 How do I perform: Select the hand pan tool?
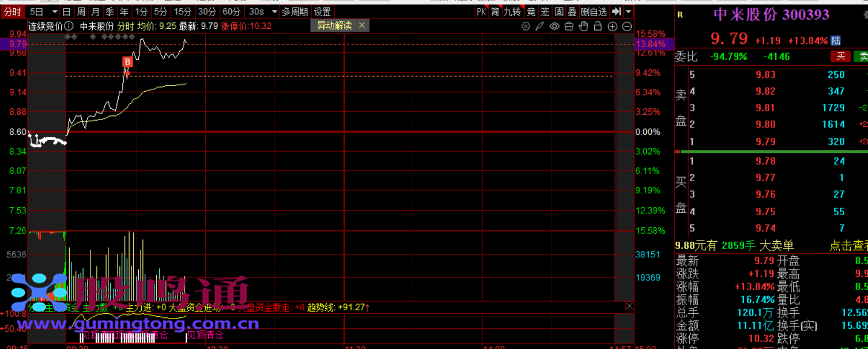pos(583,26)
